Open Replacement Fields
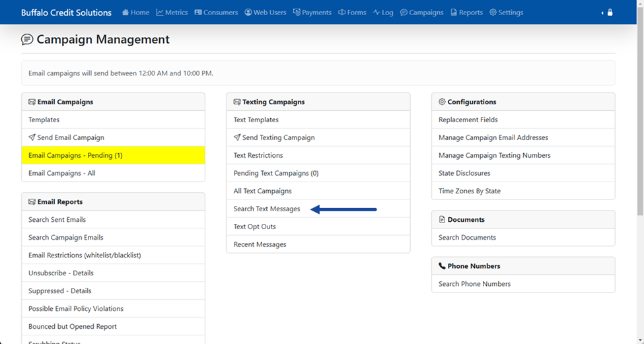 523,120
